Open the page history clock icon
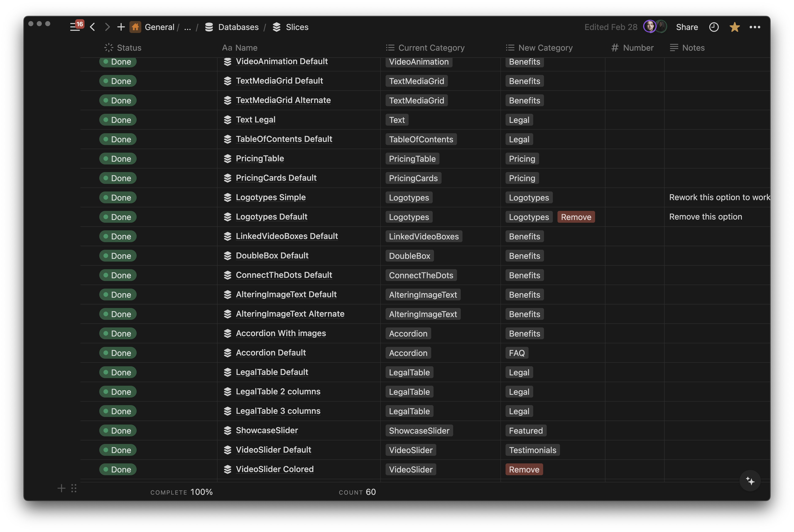 tap(714, 27)
